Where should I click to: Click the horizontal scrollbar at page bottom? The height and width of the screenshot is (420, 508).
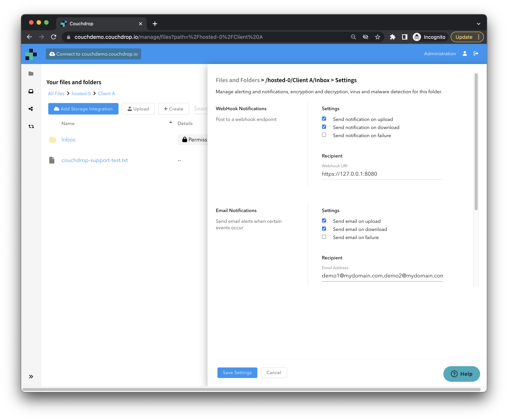(251, 389)
